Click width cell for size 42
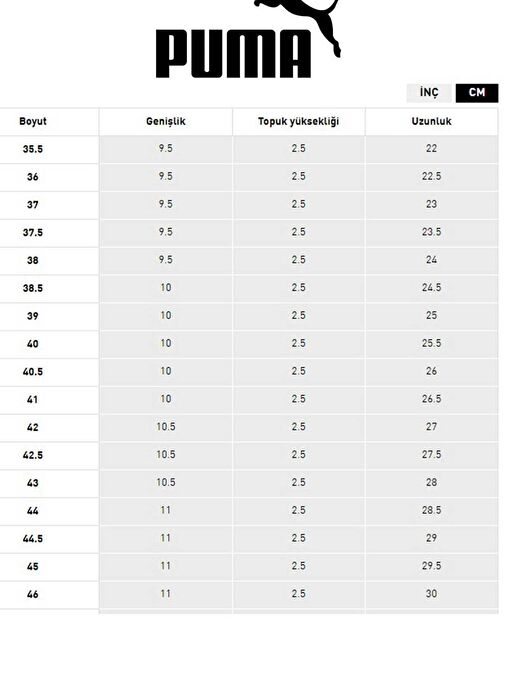Viewport: 505px width, 692px height. point(166,426)
